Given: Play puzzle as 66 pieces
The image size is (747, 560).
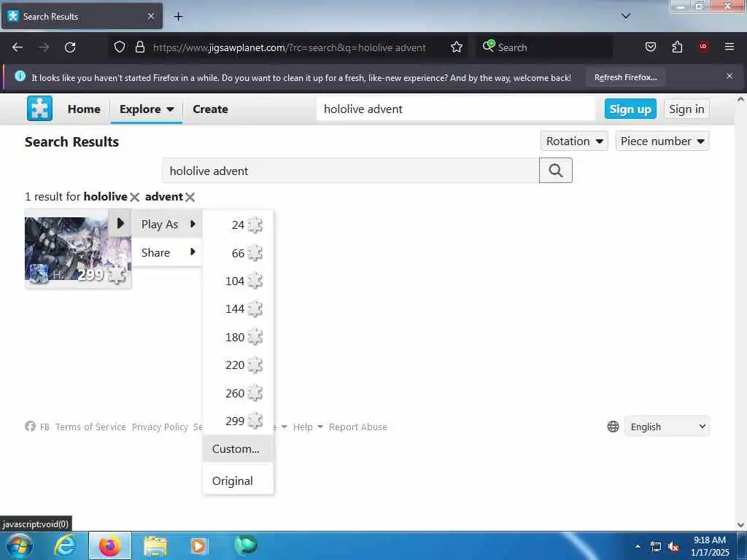Looking at the screenshot, I should pos(239,253).
